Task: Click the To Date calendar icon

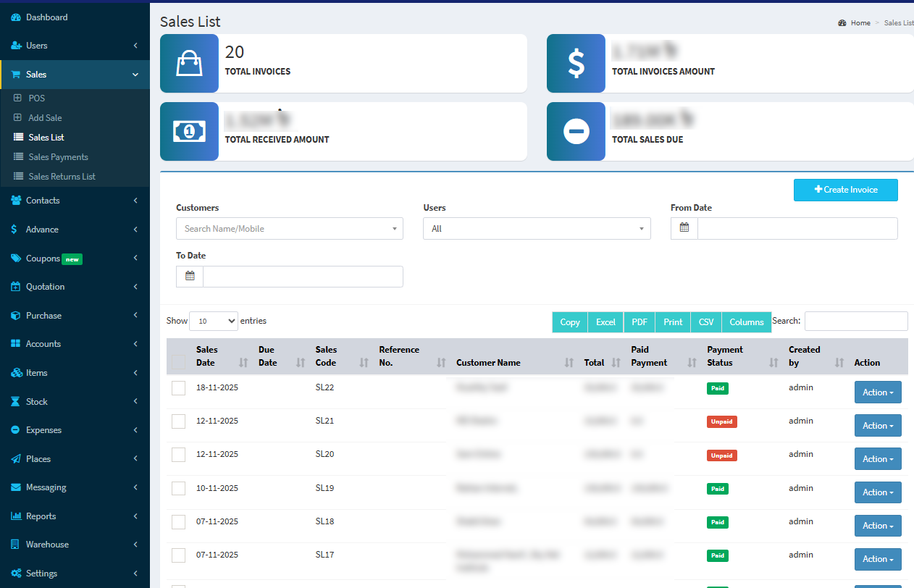Action: (190, 276)
